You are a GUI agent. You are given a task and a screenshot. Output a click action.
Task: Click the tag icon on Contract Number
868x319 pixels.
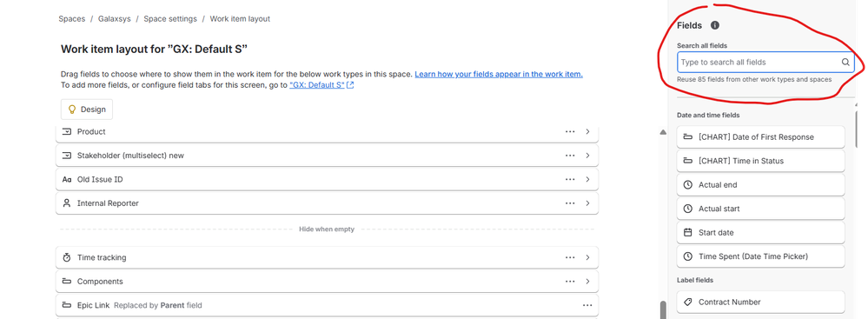(x=688, y=302)
